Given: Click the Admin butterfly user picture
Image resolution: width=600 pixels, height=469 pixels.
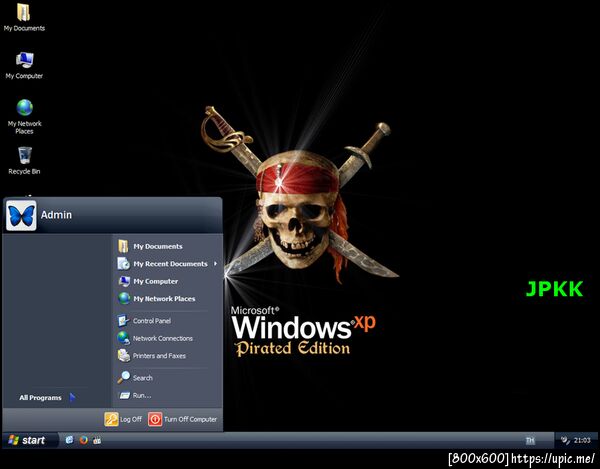Looking at the screenshot, I should 21,215.
